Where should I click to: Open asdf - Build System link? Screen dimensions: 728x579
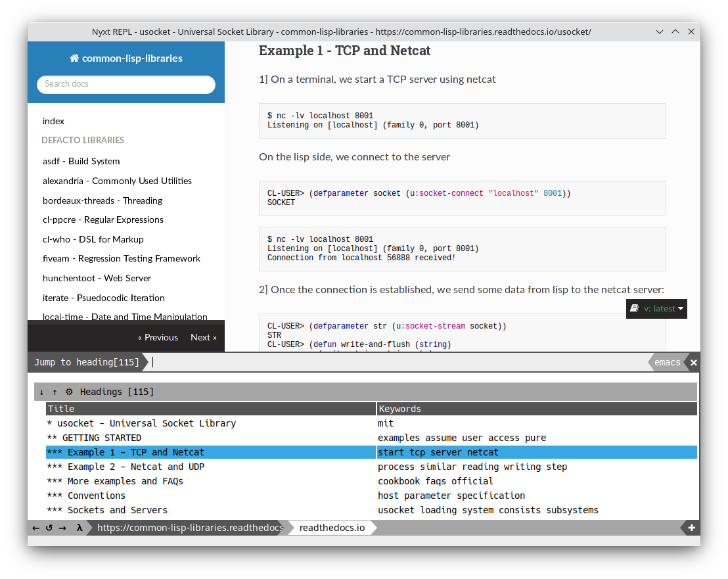coord(81,161)
